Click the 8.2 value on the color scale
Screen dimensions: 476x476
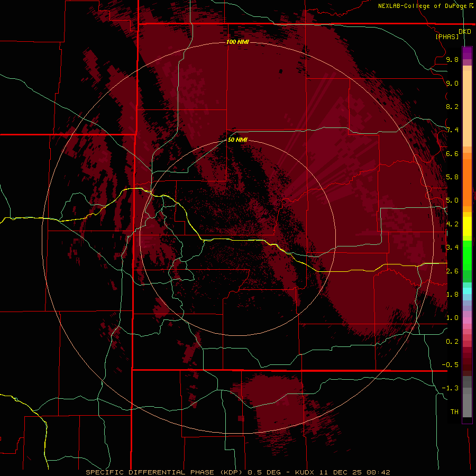tap(452, 106)
